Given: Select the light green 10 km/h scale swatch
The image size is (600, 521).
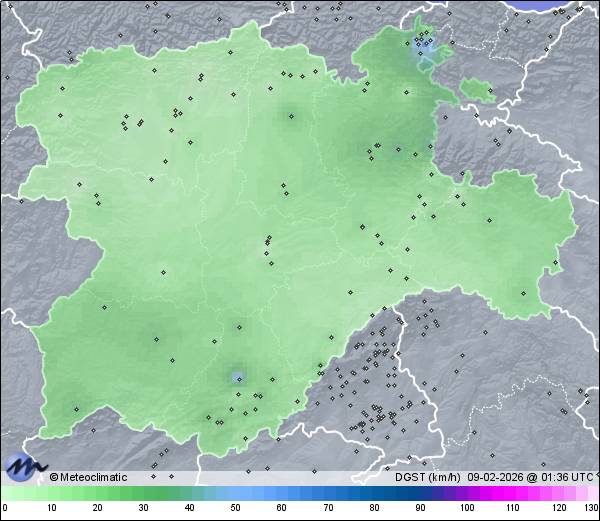Looking at the screenshot, I should pos(51,494).
